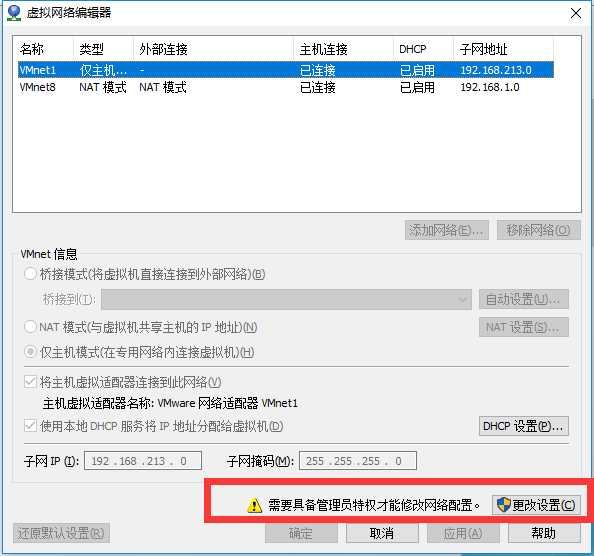Select the VMnet1 network row
Image resolution: width=594 pixels, height=556 pixels.
[286, 70]
